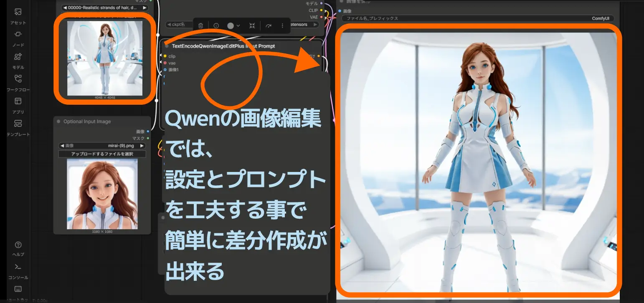Click the 画像1 input socket on TextEncode node
The width and height of the screenshot is (644, 303).
click(x=165, y=69)
